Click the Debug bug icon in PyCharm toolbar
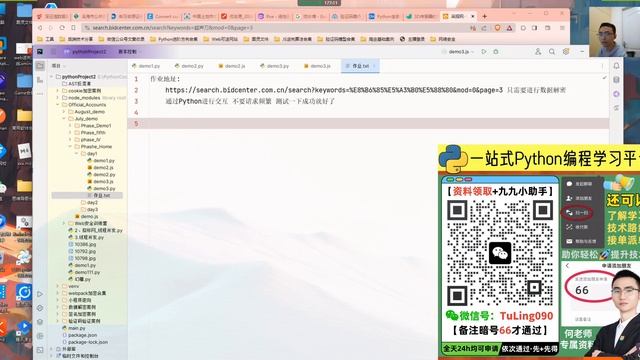The height and width of the screenshot is (360, 640). [496, 52]
